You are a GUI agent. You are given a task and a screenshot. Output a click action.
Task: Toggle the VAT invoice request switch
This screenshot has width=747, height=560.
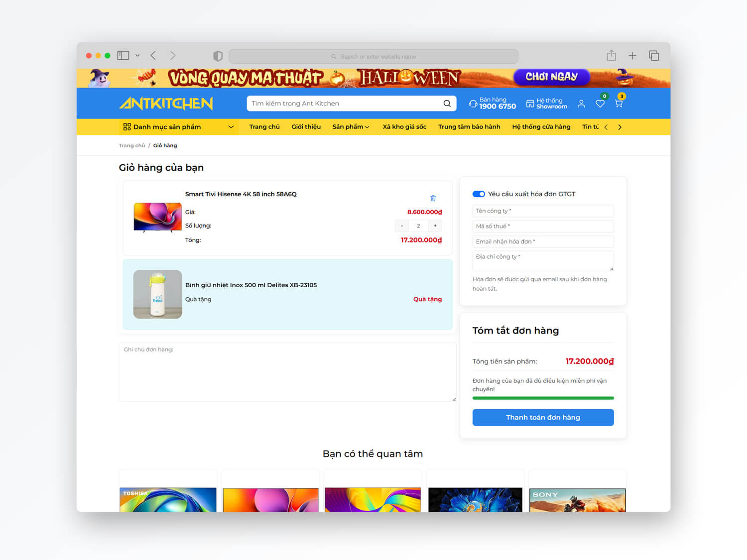[479, 194]
